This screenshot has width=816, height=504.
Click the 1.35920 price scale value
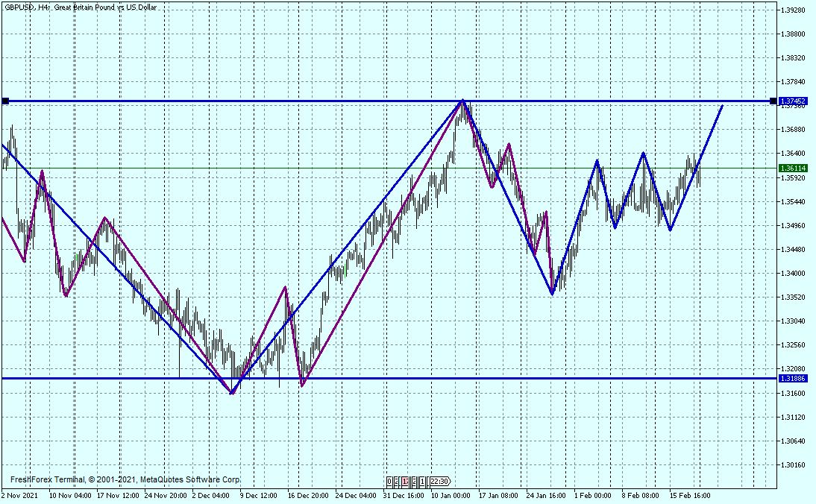click(x=794, y=177)
